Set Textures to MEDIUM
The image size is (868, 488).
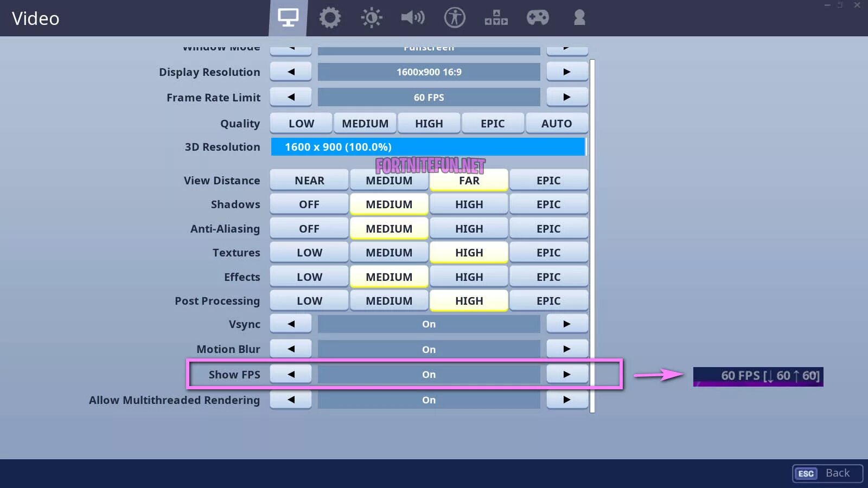click(x=389, y=253)
